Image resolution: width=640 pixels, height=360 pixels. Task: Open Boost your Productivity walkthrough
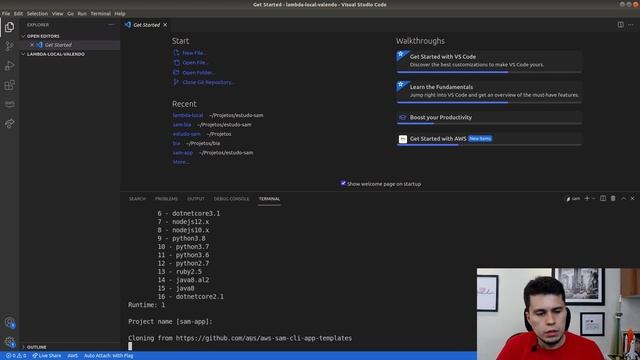(x=489, y=118)
